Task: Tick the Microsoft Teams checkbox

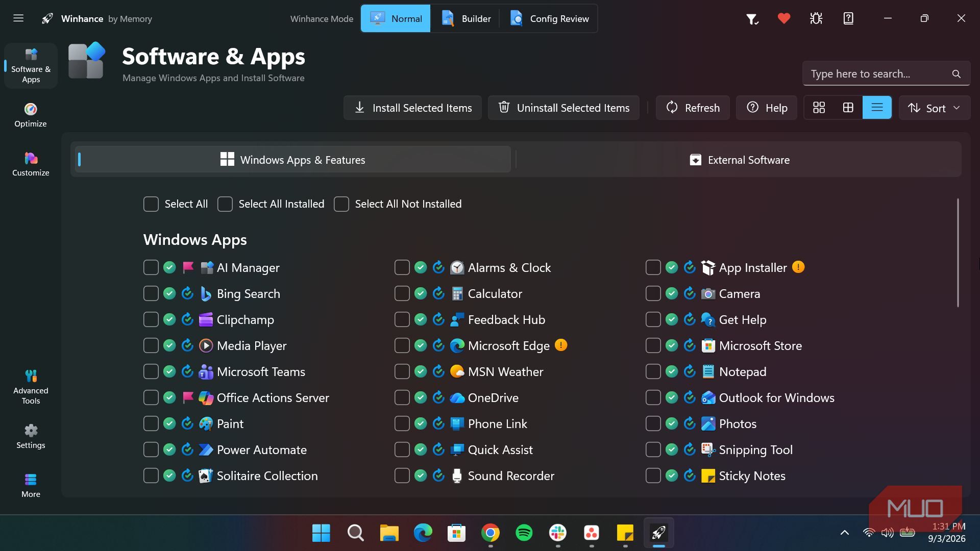Action: tap(151, 371)
